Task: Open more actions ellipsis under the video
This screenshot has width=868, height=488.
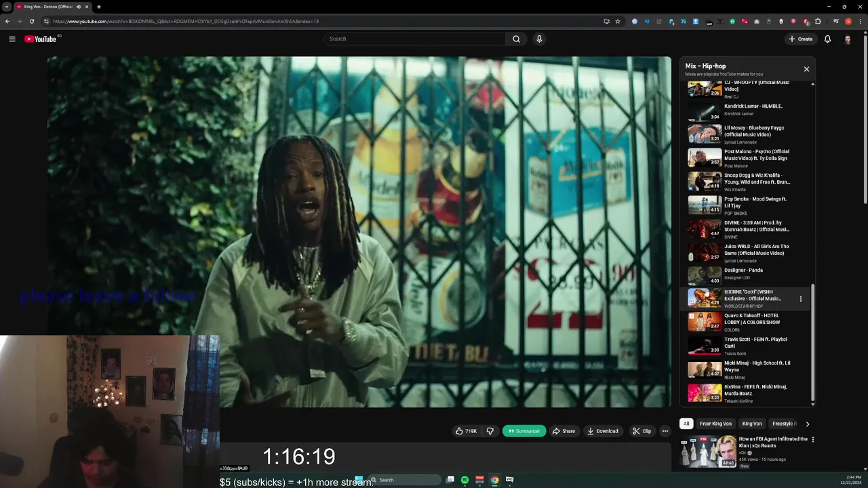Action: pyautogui.click(x=665, y=431)
